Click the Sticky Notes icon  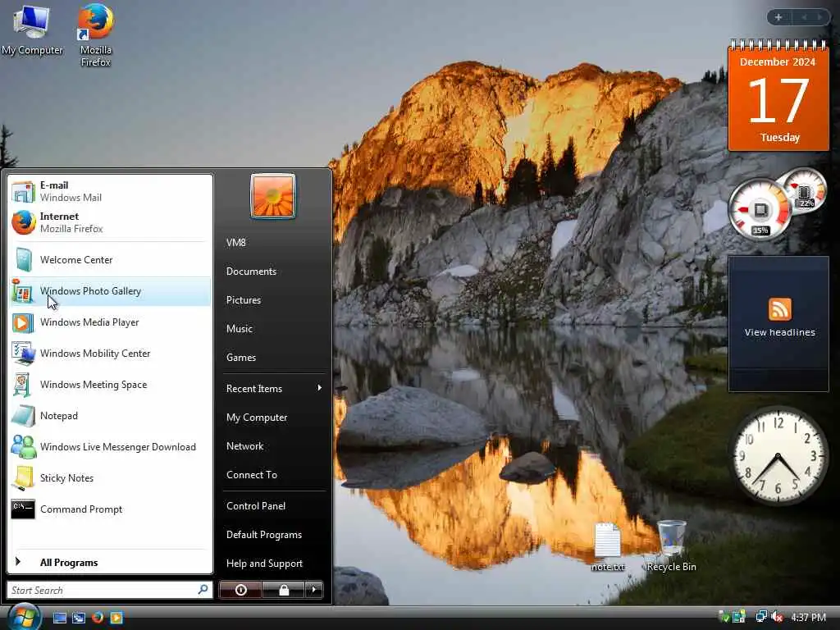[23, 477]
